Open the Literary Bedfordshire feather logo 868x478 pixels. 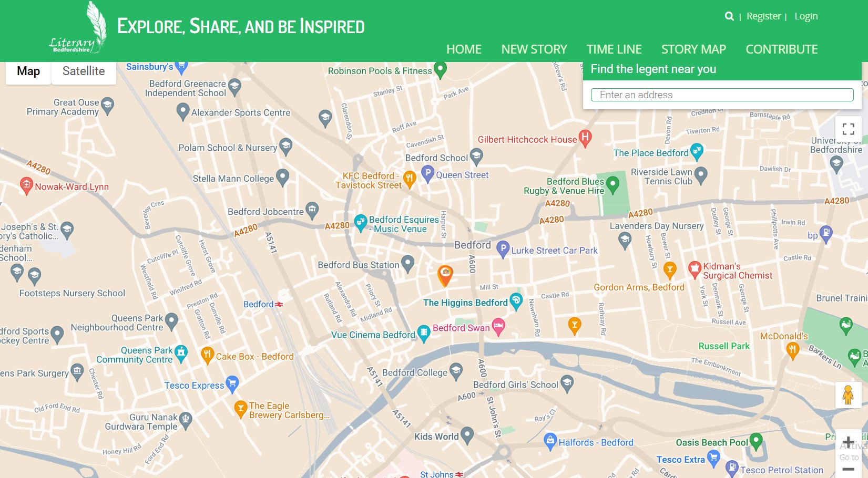click(x=78, y=27)
